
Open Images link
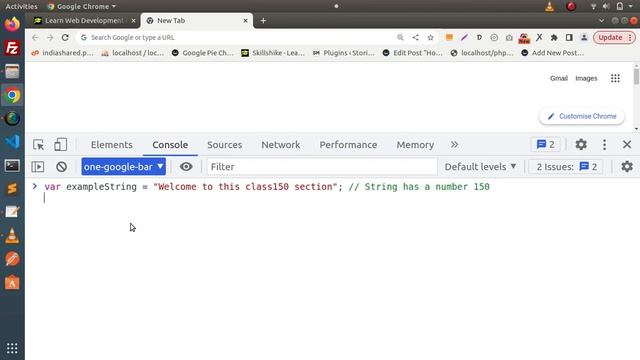point(586,78)
